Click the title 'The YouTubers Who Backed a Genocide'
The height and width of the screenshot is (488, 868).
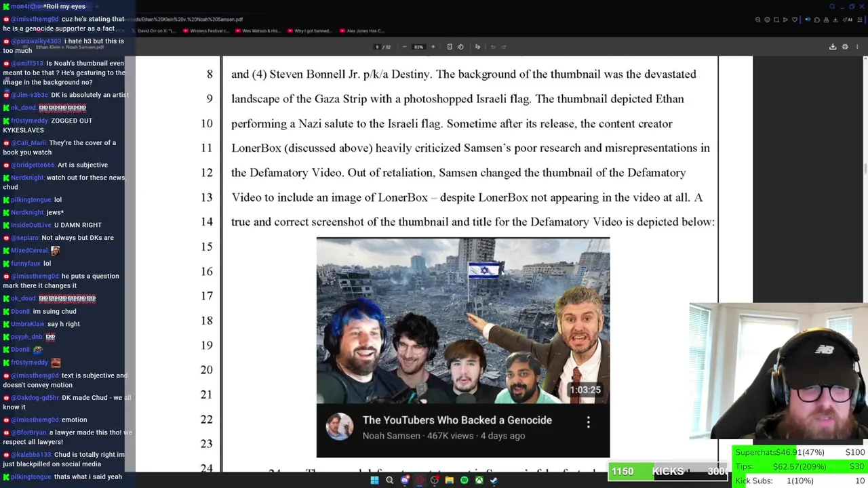(x=457, y=420)
